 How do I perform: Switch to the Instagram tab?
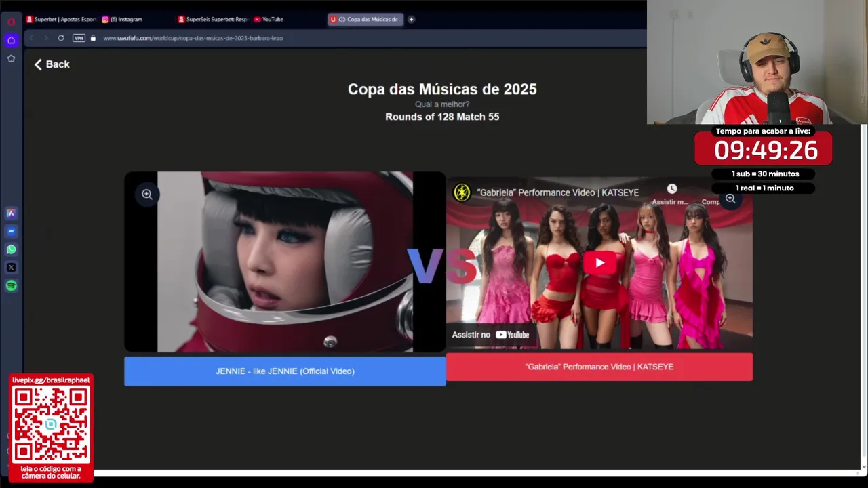pos(122,19)
